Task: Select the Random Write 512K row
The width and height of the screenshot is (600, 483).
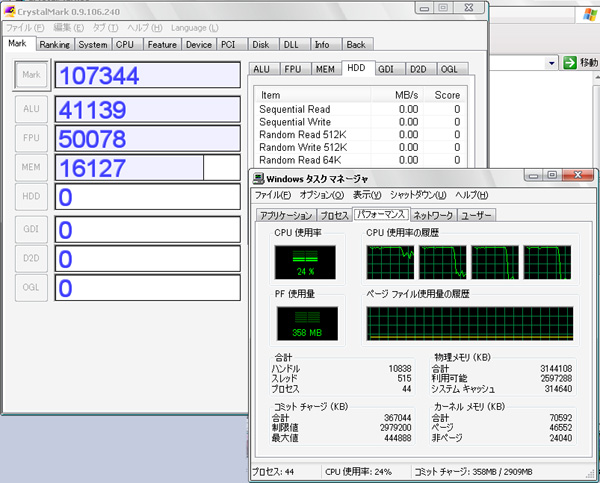Action: [360, 147]
